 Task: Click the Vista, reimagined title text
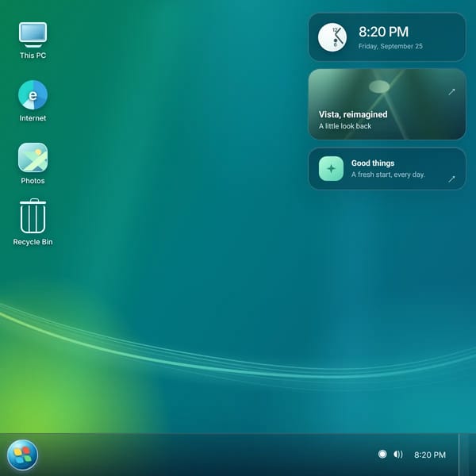click(353, 114)
